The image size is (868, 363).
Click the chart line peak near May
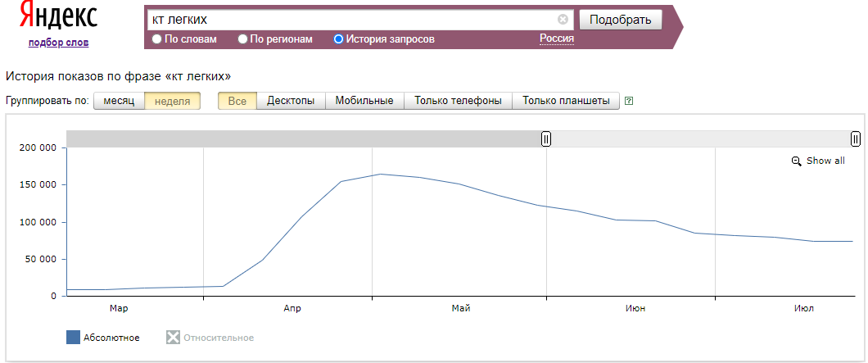tap(380, 174)
